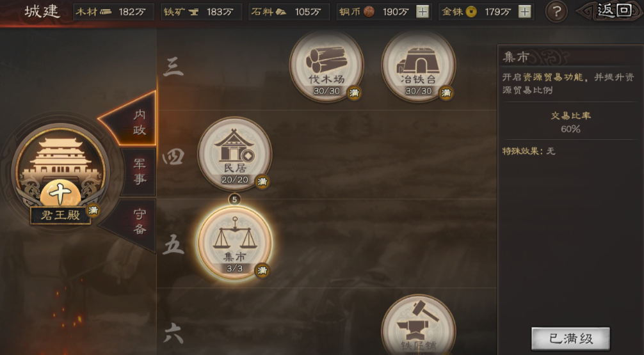Add more 铜币 copper coins
The width and height of the screenshot is (644, 355).
tap(423, 12)
